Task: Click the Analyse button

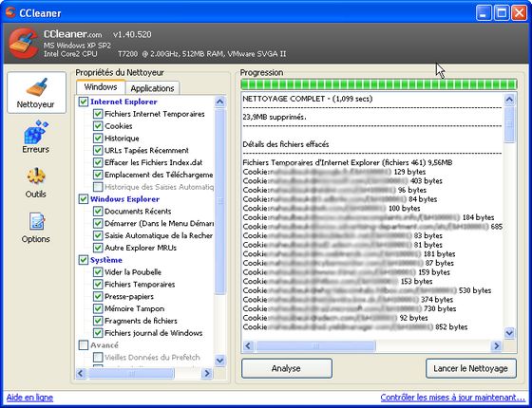Action: [x=287, y=368]
